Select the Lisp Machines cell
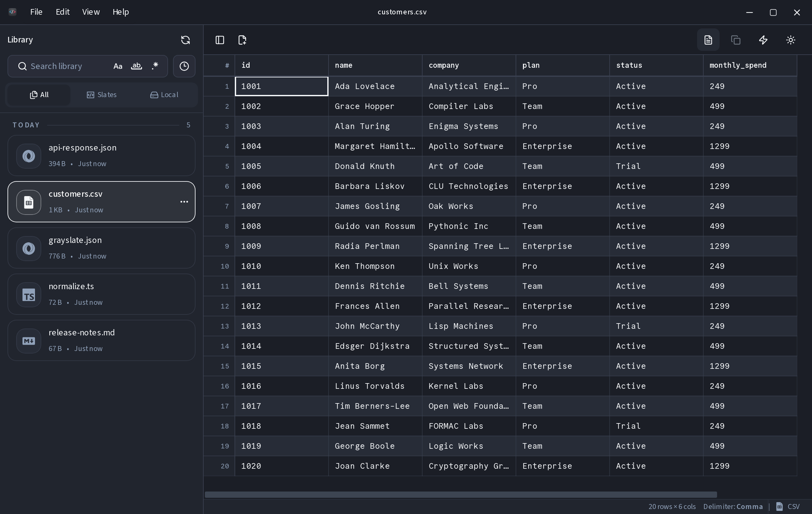The height and width of the screenshot is (514, 812). click(469, 326)
